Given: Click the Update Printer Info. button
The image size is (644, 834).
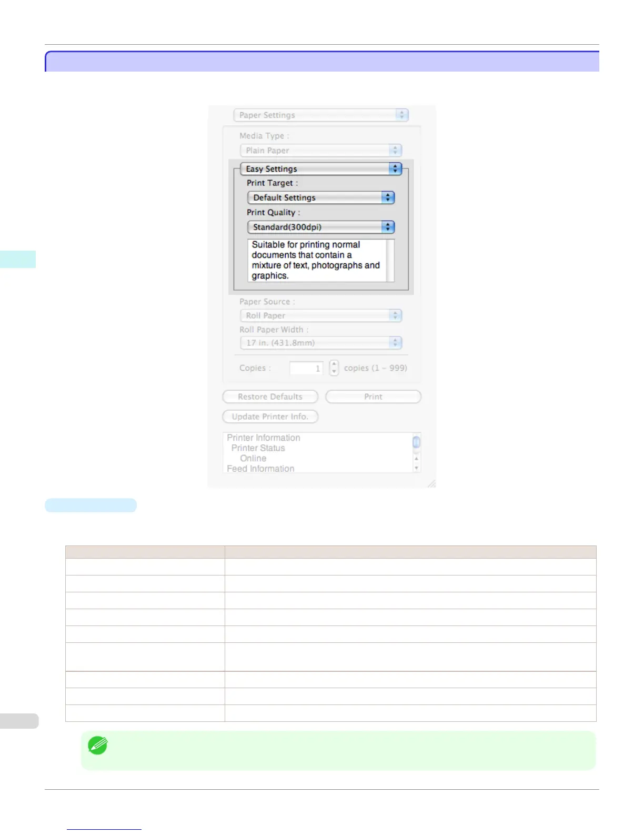Looking at the screenshot, I should [x=270, y=416].
